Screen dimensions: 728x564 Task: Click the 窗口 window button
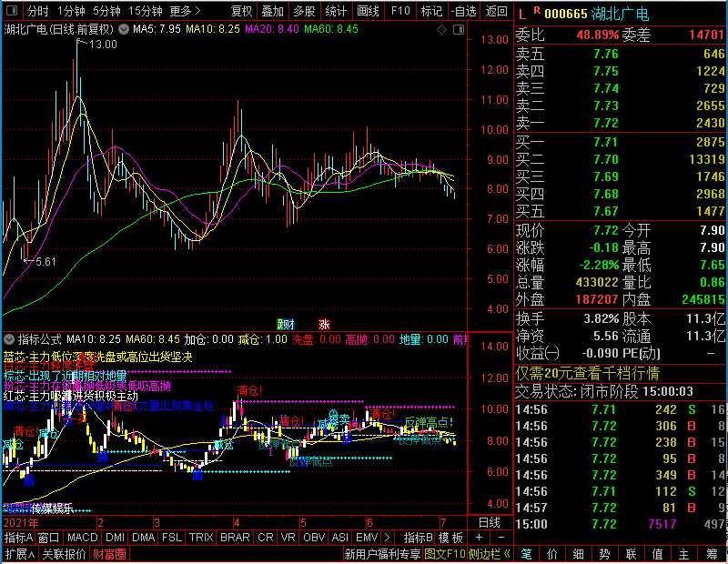point(49,538)
